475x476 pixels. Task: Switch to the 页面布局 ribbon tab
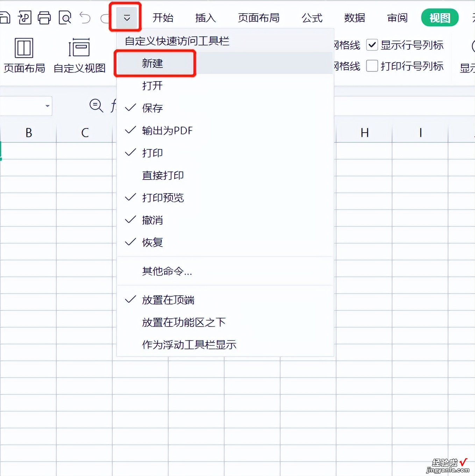click(x=259, y=18)
